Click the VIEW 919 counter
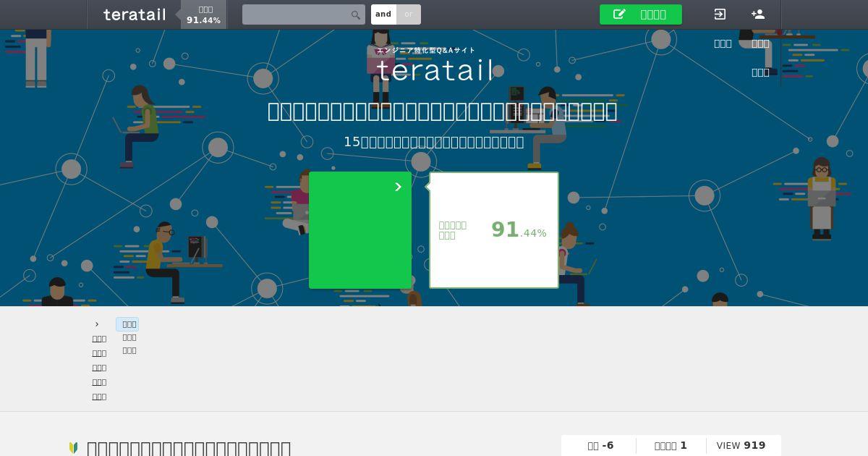This screenshot has width=868, height=456. click(741, 446)
